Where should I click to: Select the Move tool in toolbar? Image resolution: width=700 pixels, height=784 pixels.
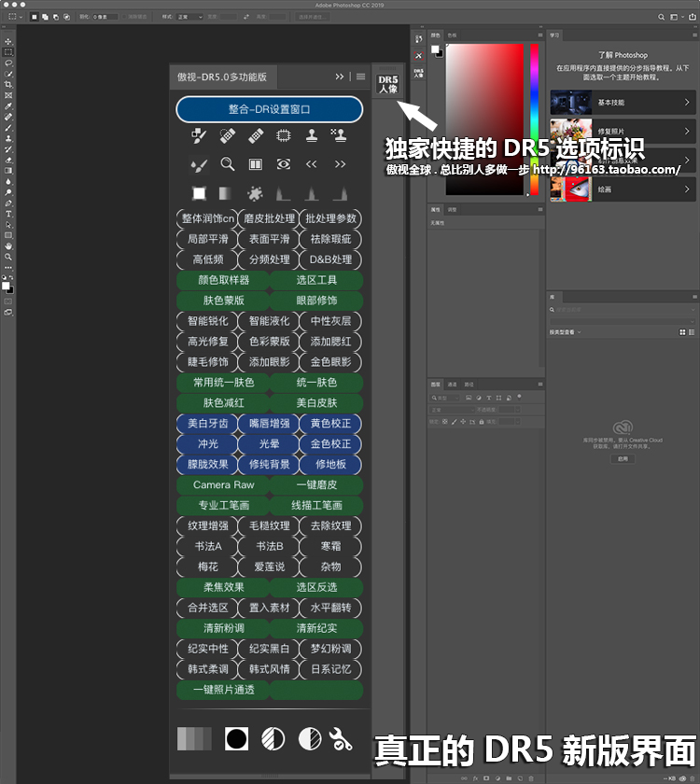pyautogui.click(x=8, y=41)
